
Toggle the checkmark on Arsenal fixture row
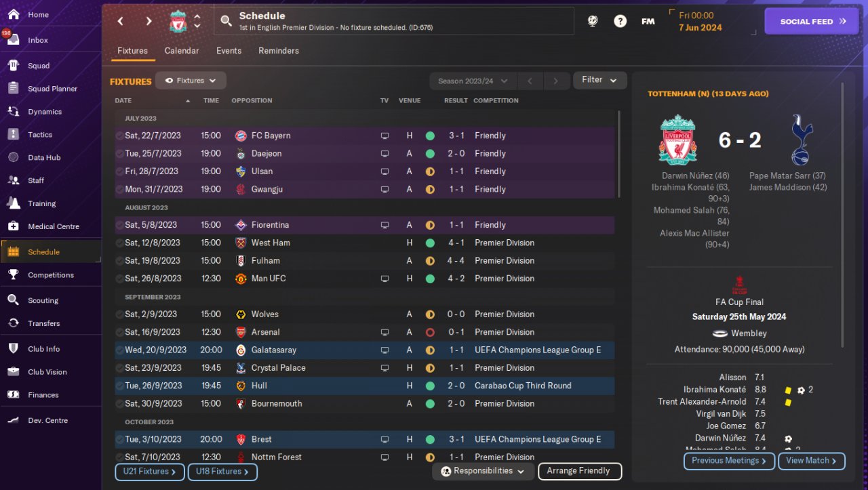click(x=119, y=332)
